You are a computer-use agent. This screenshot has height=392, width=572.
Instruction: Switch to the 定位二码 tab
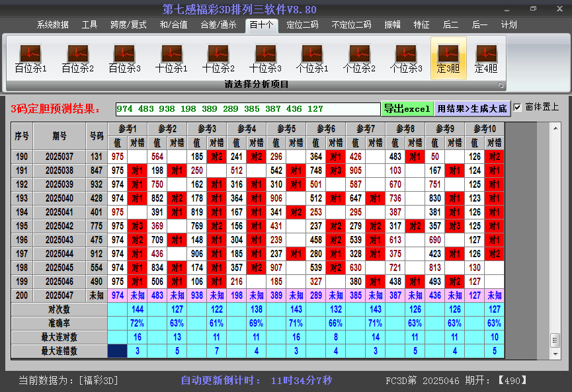click(x=302, y=25)
